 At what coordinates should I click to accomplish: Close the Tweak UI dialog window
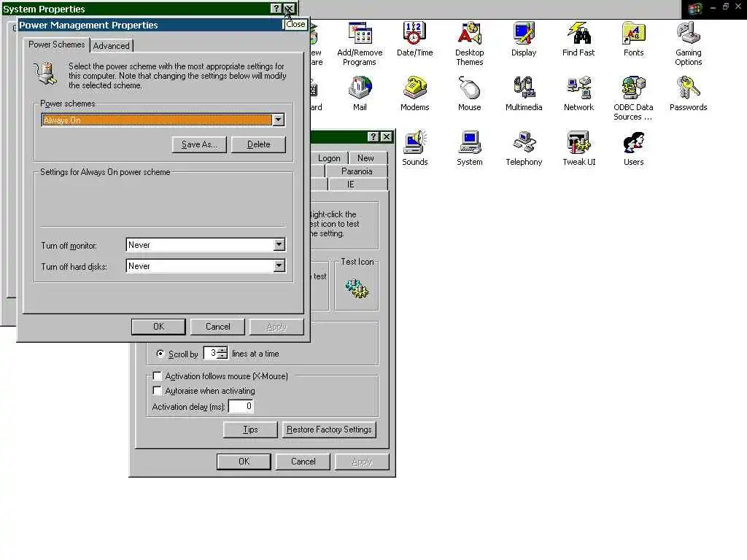coord(387,136)
